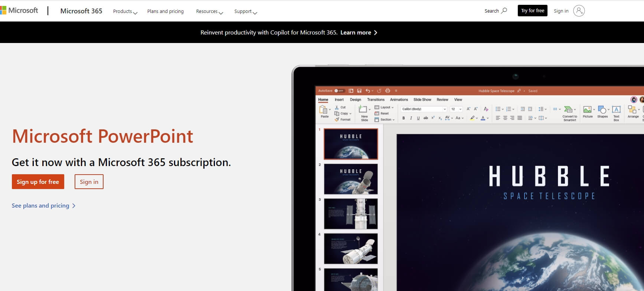Toggle the AutoSave switch
644x291 pixels.
[339, 91]
